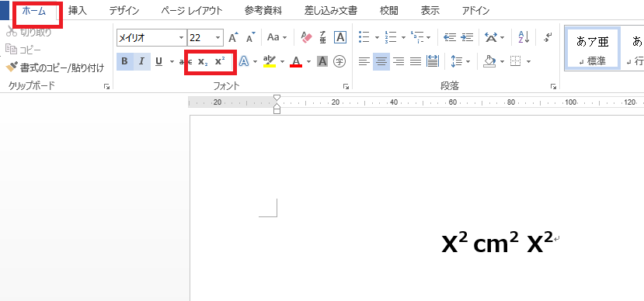Open the フォント dialog launcher

click(346, 87)
